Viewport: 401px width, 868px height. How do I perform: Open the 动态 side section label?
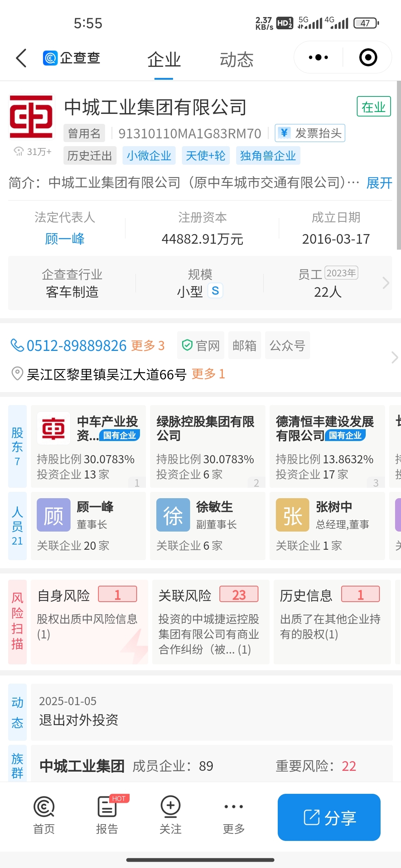point(17,712)
